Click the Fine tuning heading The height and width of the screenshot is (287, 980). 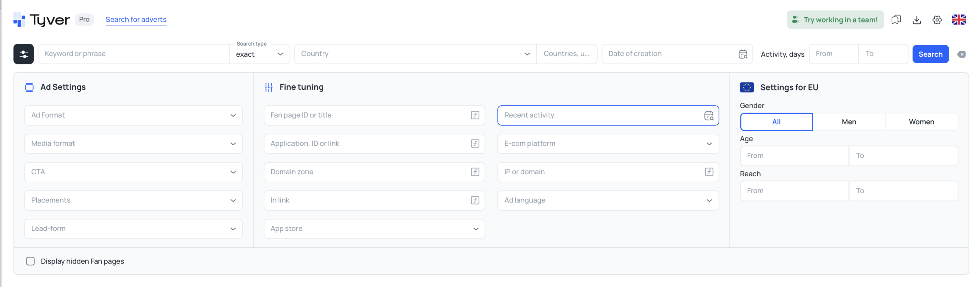pos(301,87)
